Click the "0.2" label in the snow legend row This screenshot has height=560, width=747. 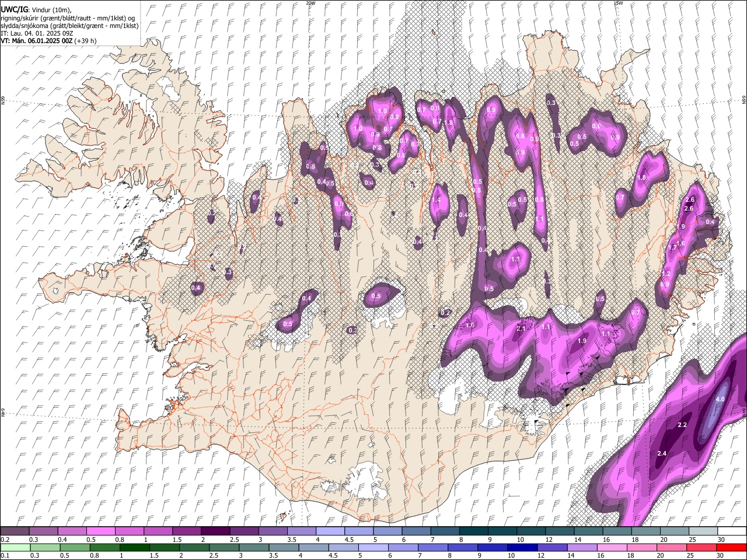tap(5, 540)
